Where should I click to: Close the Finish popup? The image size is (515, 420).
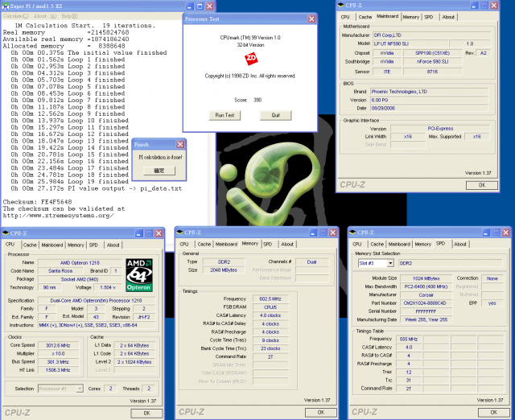coord(180,145)
